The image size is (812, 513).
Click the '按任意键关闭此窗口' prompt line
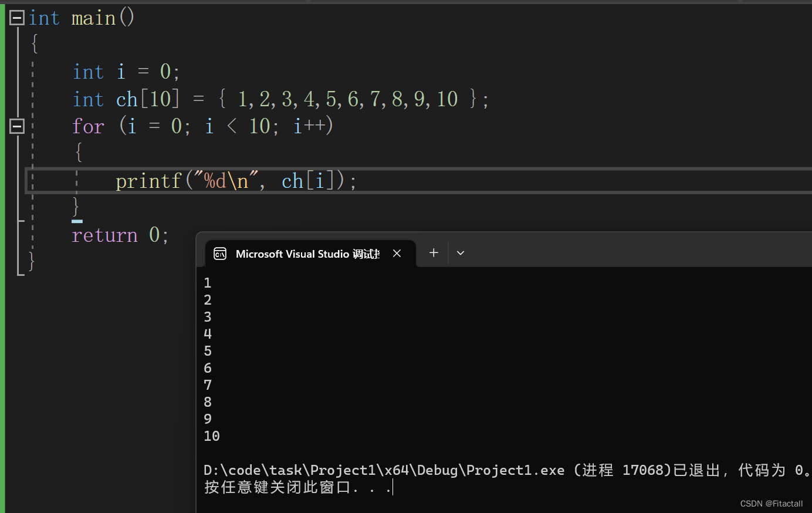click(297, 487)
